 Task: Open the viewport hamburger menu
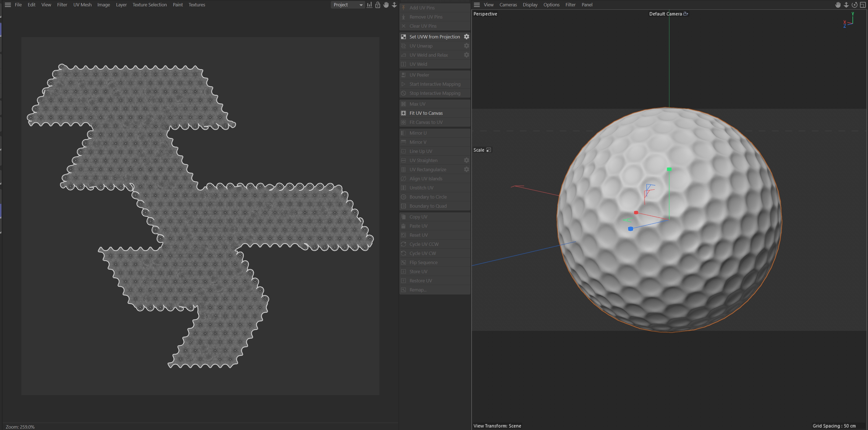tap(477, 5)
